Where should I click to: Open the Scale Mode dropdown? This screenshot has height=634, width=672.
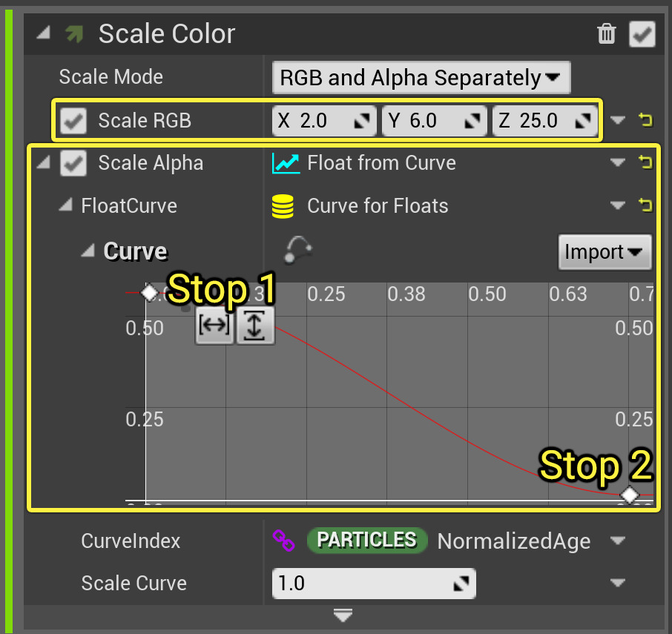click(421, 77)
